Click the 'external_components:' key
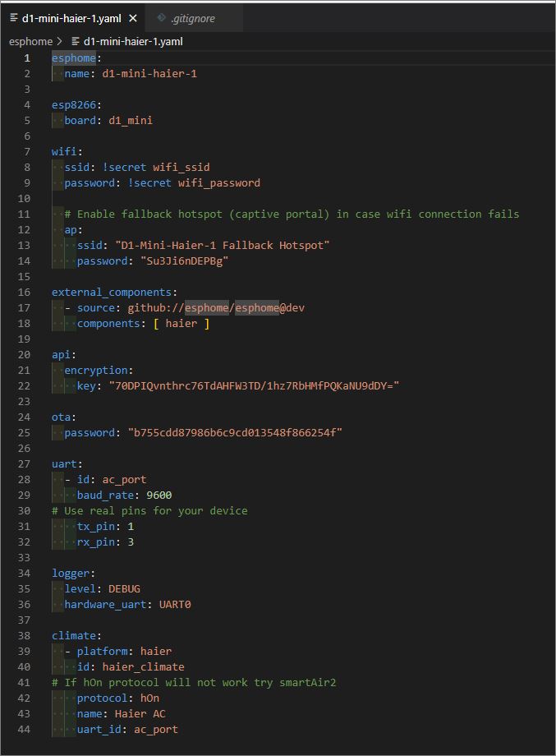This screenshot has width=556, height=756. 114,292
